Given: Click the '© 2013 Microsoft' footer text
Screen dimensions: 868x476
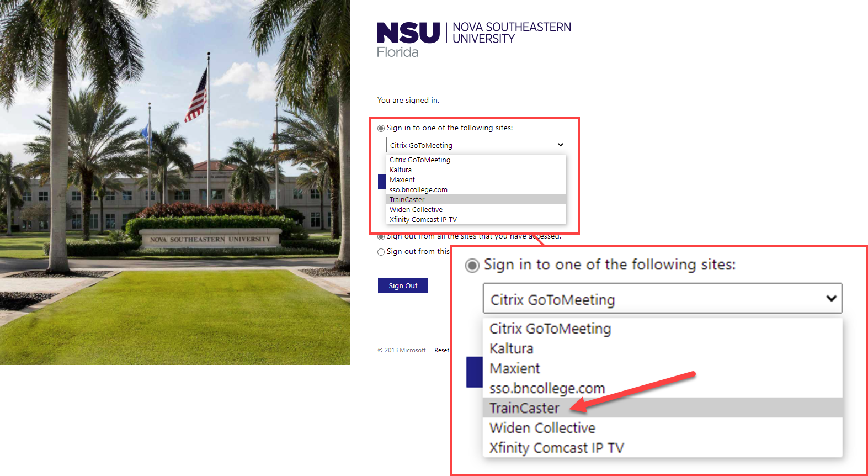Looking at the screenshot, I should point(402,350).
